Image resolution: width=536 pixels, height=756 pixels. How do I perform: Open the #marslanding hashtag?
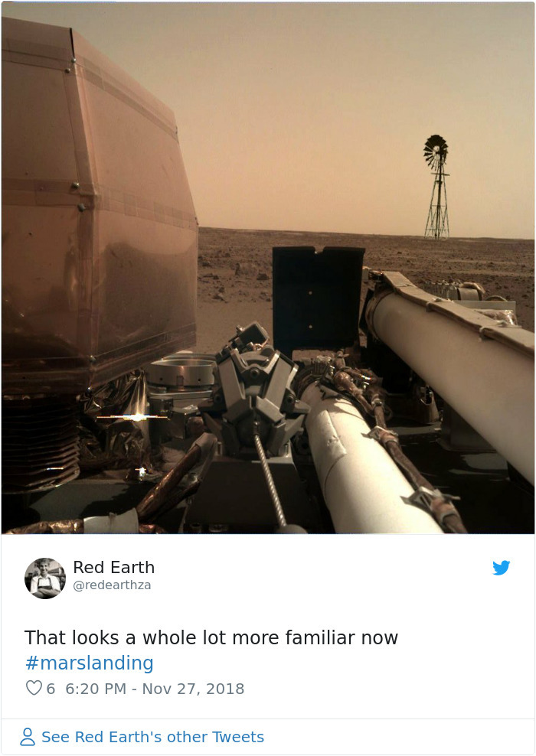pyautogui.click(x=90, y=663)
